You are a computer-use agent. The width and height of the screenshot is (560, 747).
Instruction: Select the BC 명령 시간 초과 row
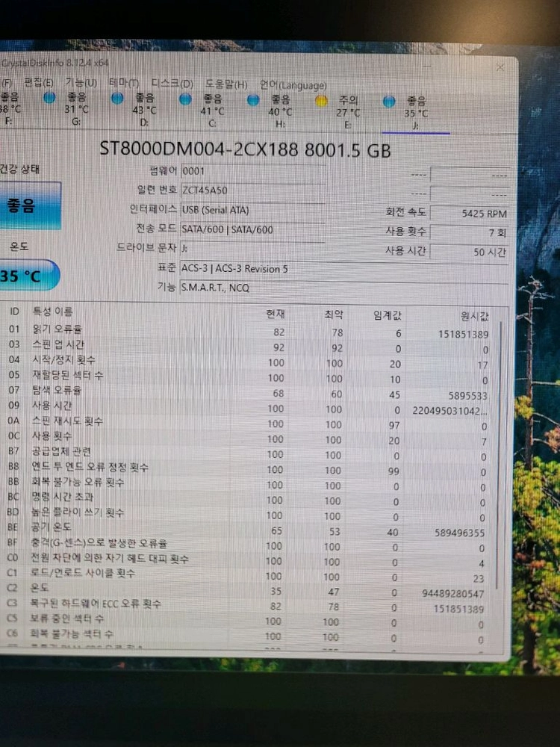[x=249, y=499]
